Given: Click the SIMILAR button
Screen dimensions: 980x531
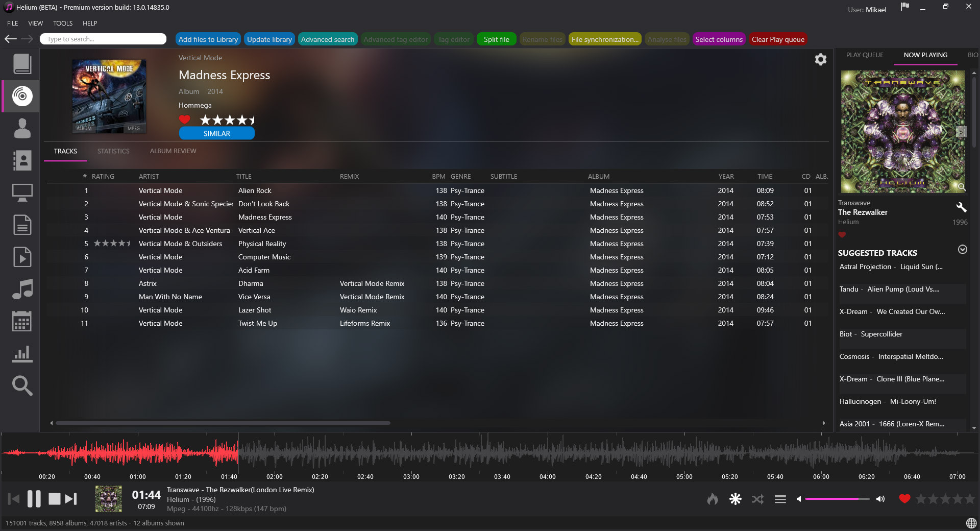Looking at the screenshot, I should 217,133.
